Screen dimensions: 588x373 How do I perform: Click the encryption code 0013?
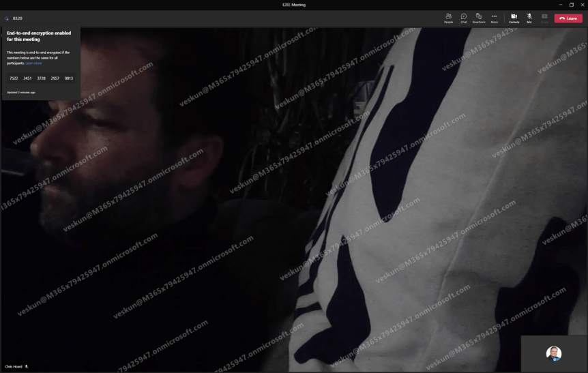click(x=69, y=78)
